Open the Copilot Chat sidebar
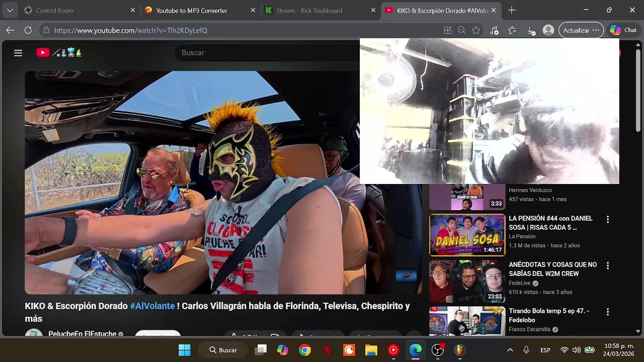The image size is (644, 362). (623, 30)
